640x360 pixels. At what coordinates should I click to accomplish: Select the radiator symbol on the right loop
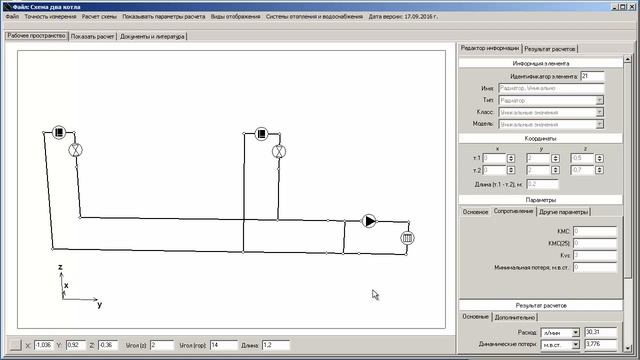point(407,238)
